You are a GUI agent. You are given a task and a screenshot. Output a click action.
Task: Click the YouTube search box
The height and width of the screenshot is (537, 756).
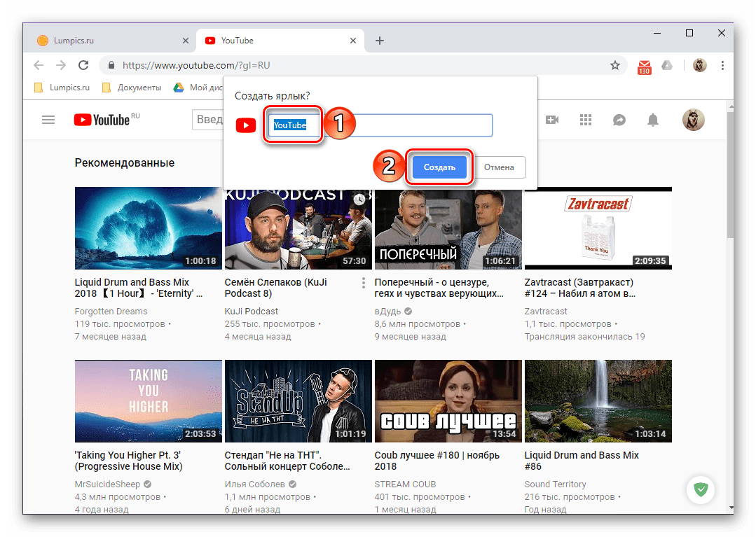tap(208, 120)
